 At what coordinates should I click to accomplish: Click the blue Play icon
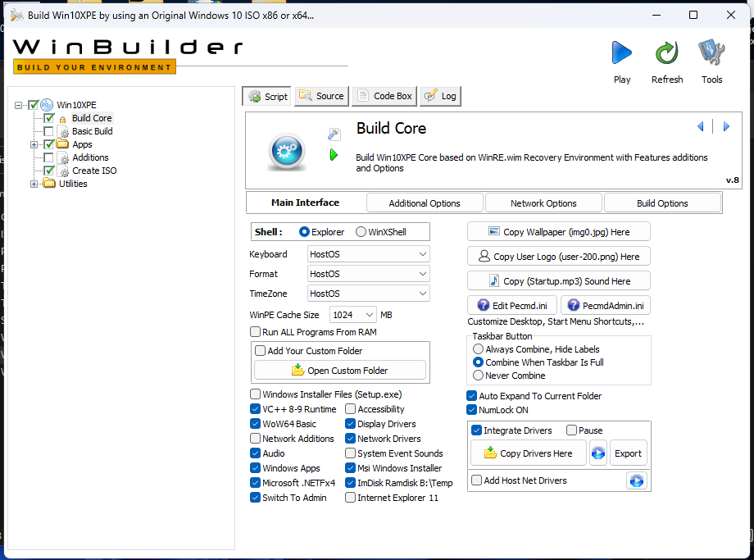pyautogui.click(x=622, y=52)
